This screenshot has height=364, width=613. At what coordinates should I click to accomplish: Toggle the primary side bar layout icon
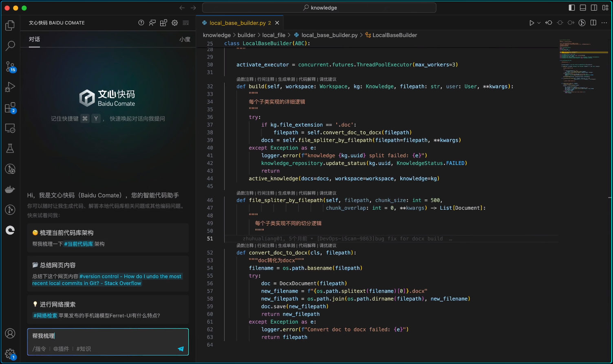[572, 8]
